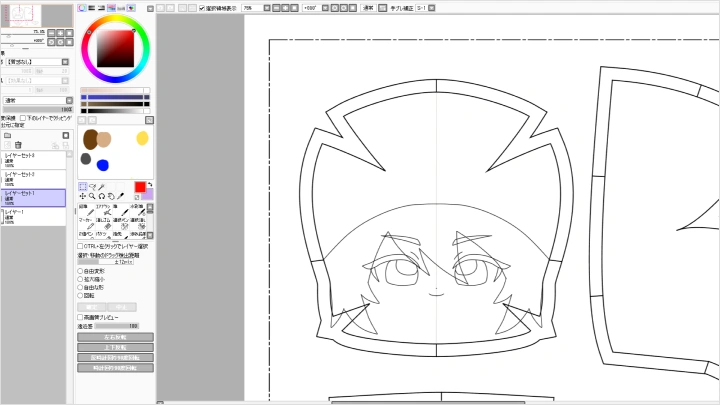Click rotate 90° counterclockwise button

115,357
